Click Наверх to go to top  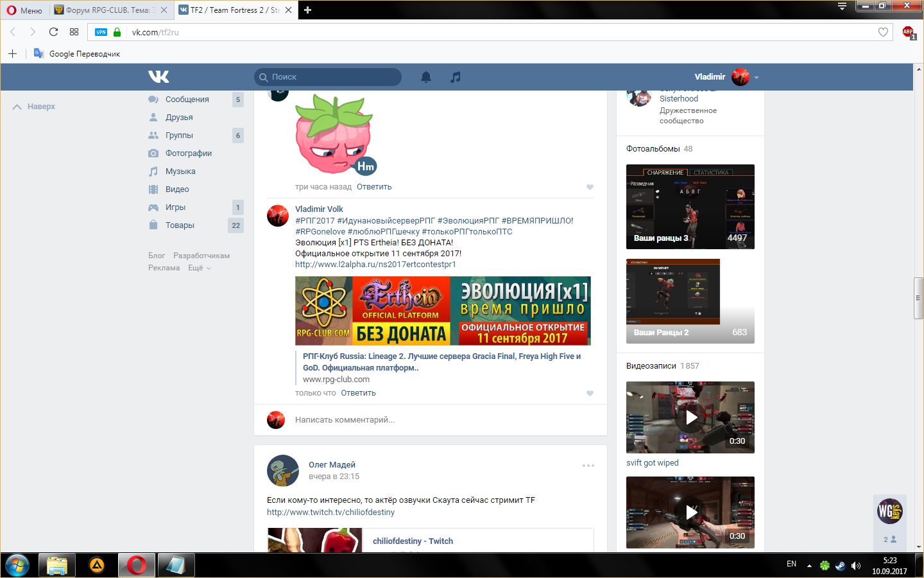(34, 107)
